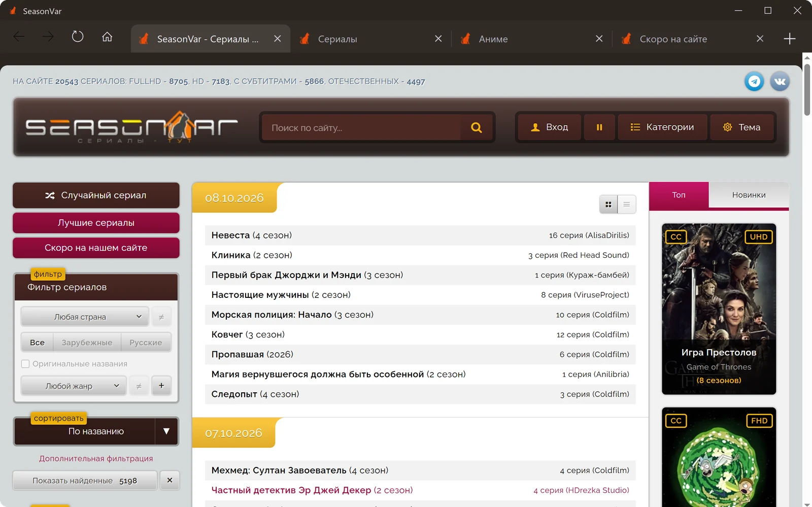Click the Скоро на нашем сайте button

click(x=96, y=248)
